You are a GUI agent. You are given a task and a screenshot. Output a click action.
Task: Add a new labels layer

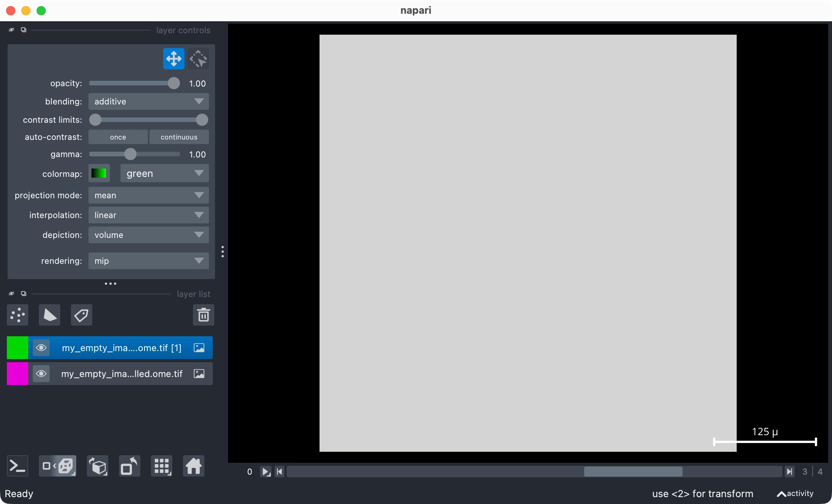tap(82, 315)
